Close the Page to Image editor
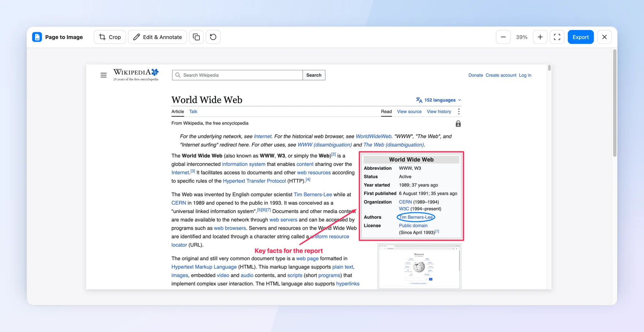 click(604, 37)
